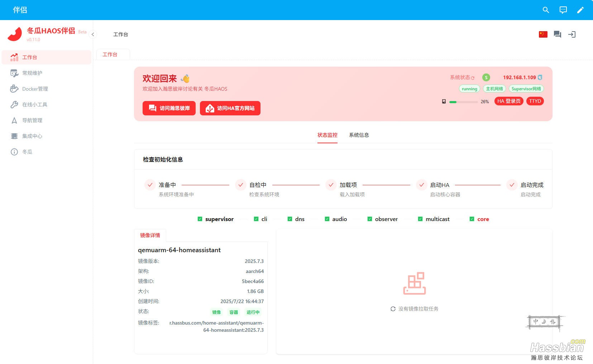Switch to the 系统信息 tab
Image resolution: width=593 pixels, height=364 pixels.
[x=359, y=135]
